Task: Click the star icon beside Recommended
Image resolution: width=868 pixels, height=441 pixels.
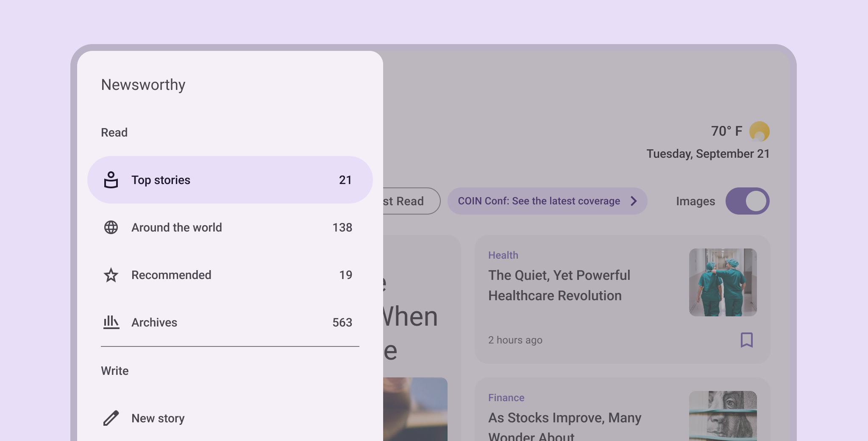Action: click(111, 275)
